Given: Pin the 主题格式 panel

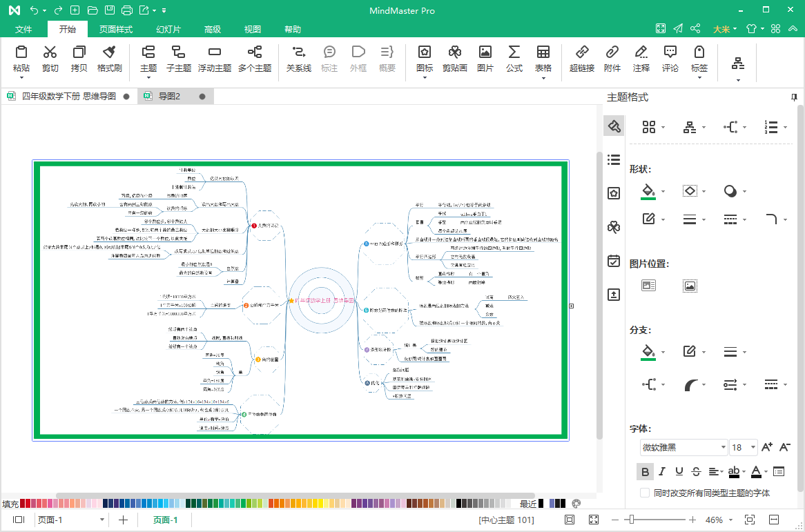Looking at the screenshot, I should [x=794, y=97].
